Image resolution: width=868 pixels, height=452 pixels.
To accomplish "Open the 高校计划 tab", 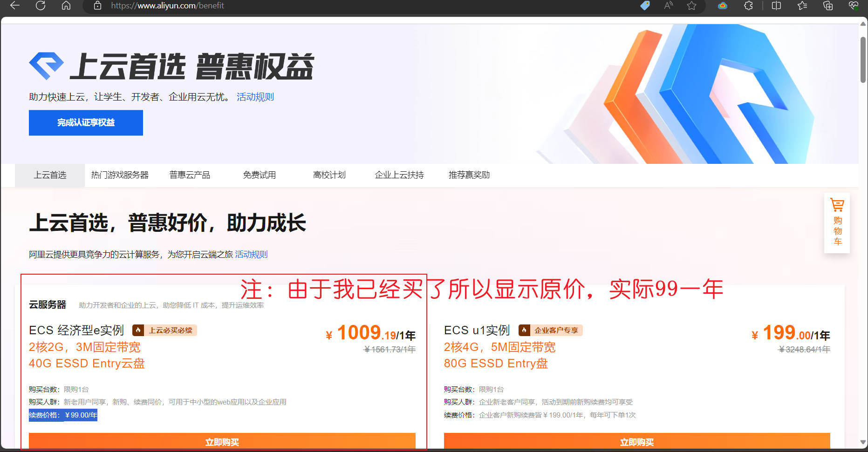I will [x=329, y=175].
